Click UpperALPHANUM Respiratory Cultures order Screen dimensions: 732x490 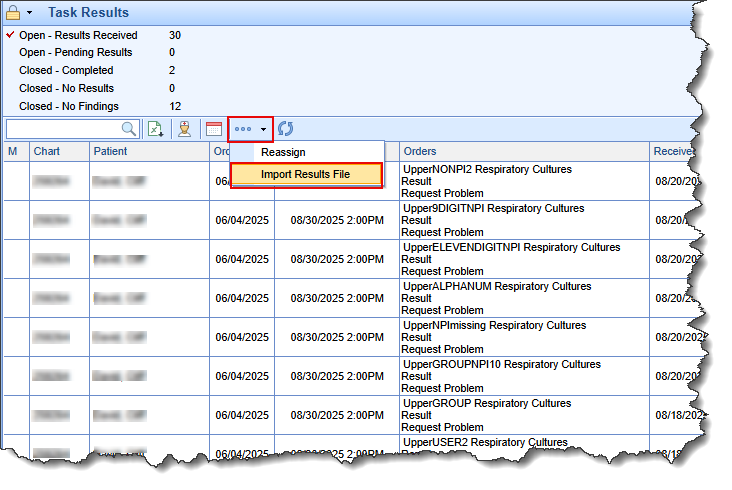pos(497,286)
